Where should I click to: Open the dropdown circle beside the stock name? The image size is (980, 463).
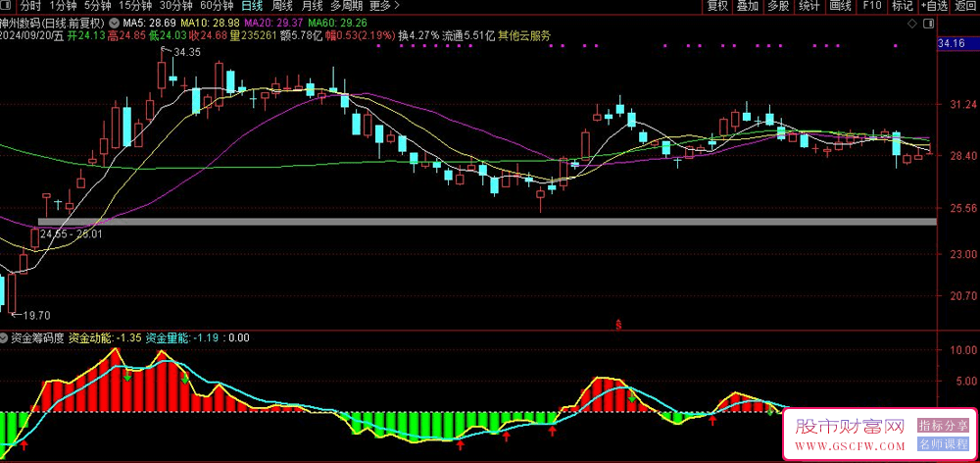point(115,24)
